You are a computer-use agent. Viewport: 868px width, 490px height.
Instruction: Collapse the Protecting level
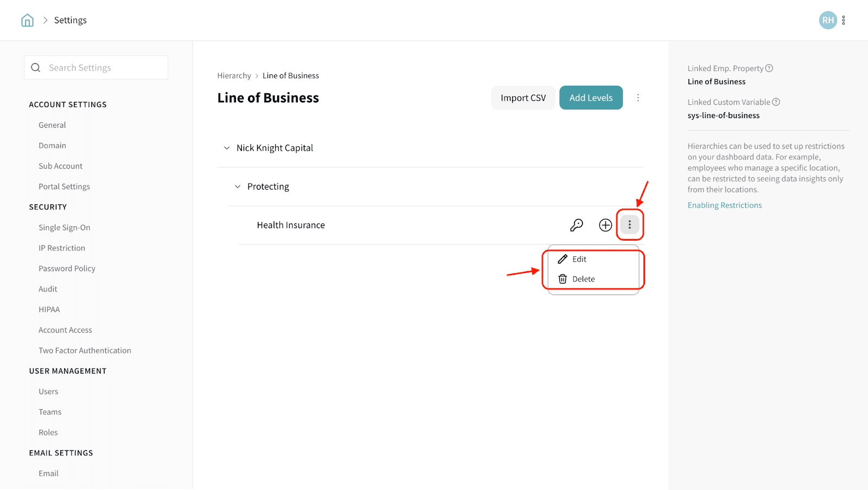238,186
